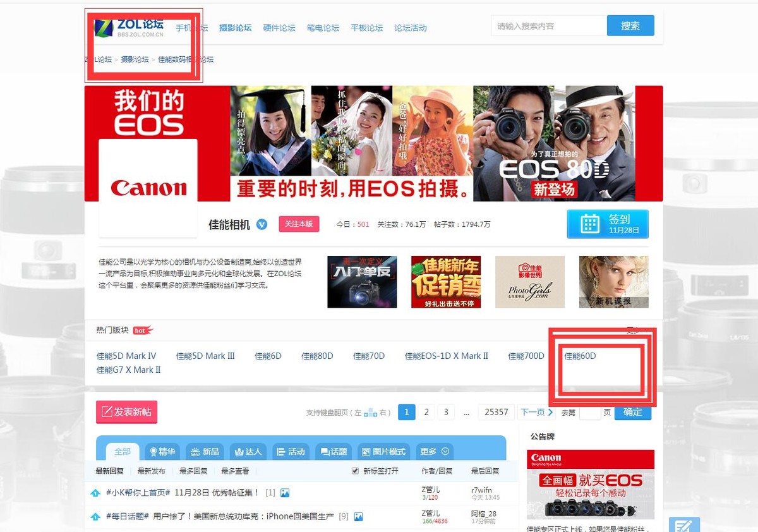Focus the 去第 page number input
Viewport: 758px width, 532px height.
(x=590, y=412)
